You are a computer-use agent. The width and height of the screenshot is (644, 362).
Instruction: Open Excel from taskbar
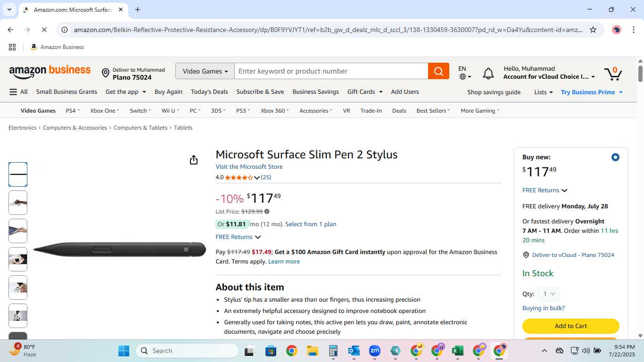457,351
